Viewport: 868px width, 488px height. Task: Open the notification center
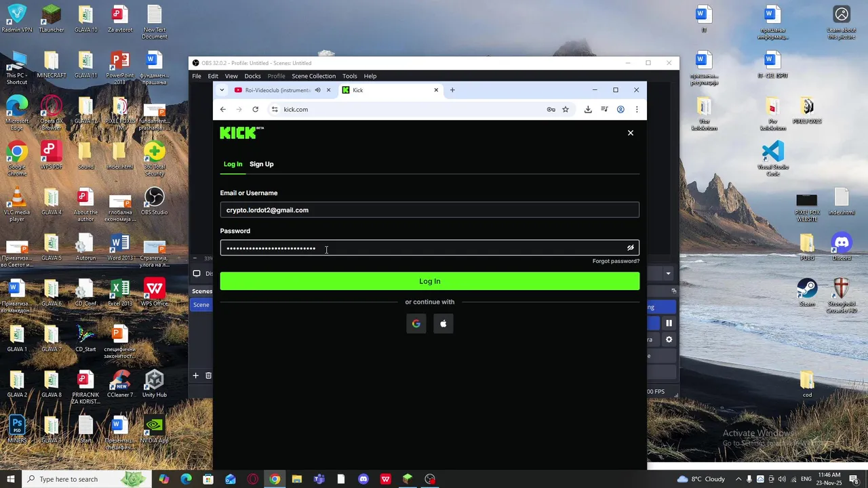point(854,479)
